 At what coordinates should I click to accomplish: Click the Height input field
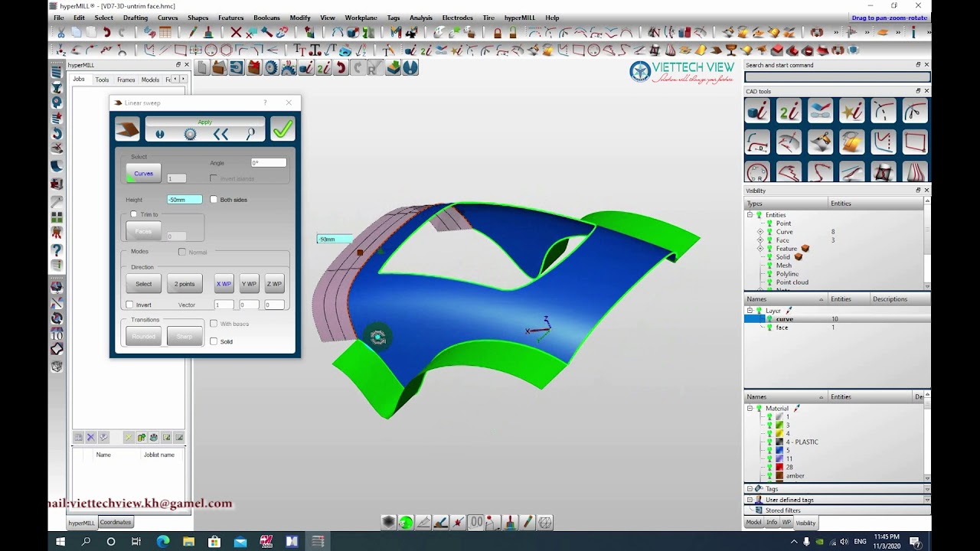pos(185,200)
